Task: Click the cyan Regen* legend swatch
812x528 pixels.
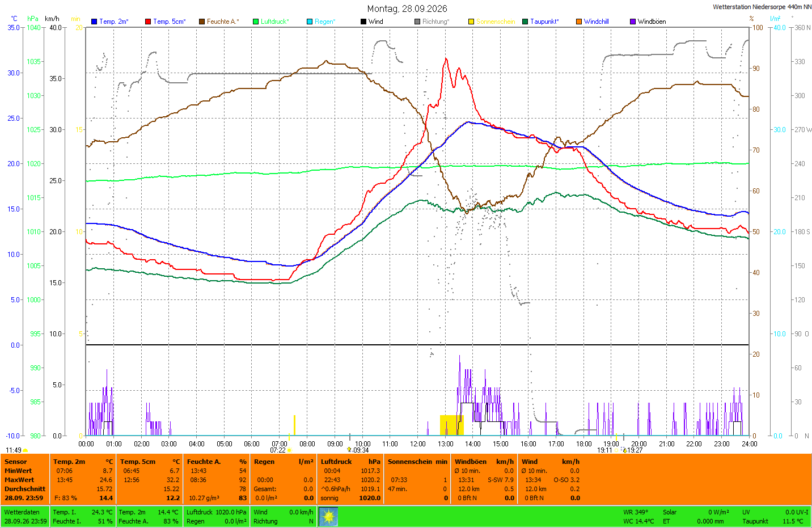Action: (310, 22)
